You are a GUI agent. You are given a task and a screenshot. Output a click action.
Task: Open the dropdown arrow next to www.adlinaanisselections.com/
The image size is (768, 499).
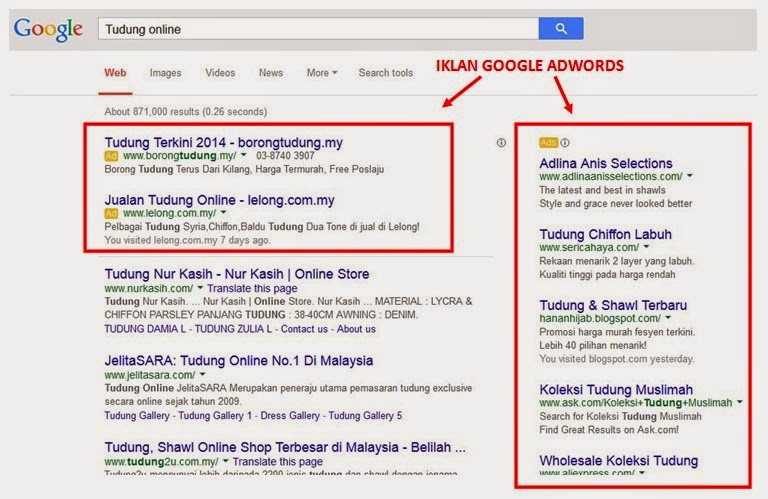[x=690, y=175]
